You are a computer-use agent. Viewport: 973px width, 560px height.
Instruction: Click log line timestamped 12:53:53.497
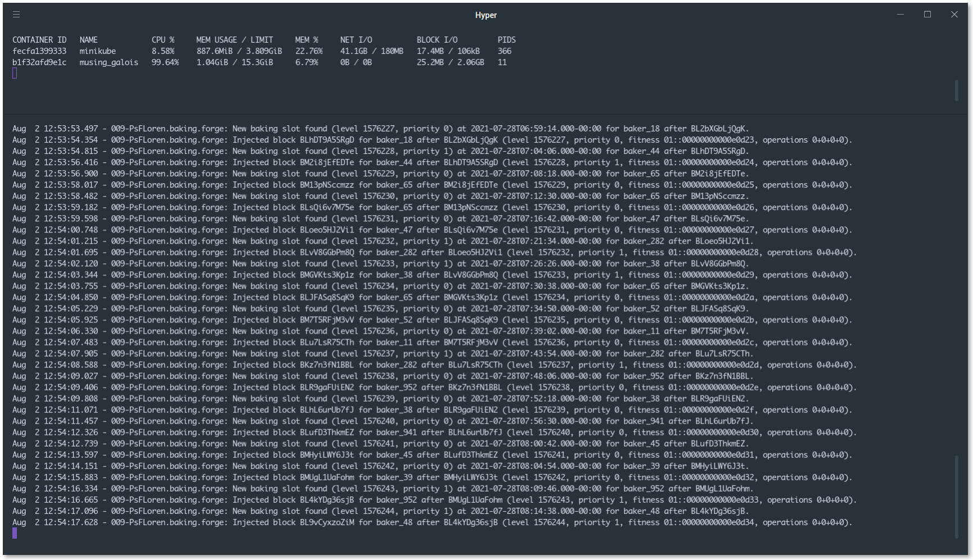pos(381,129)
